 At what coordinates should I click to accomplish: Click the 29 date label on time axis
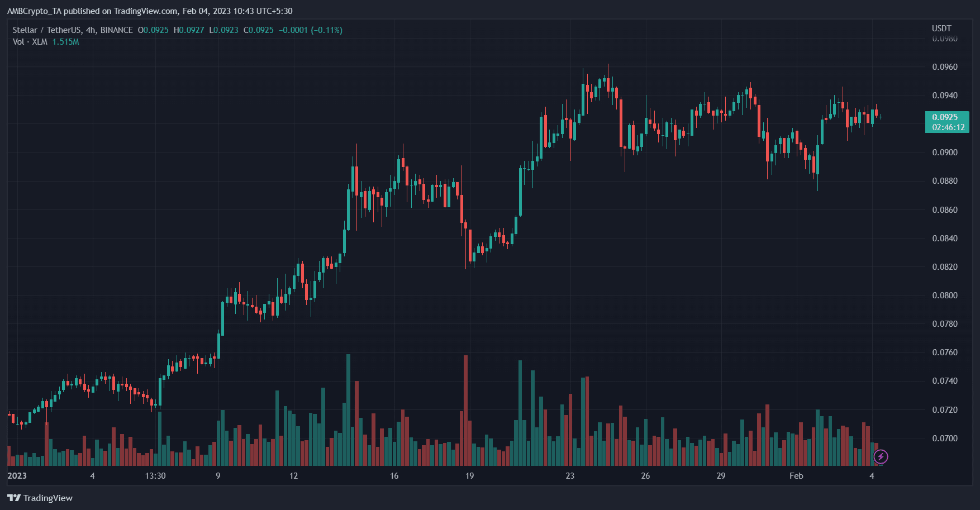tap(721, 476)
